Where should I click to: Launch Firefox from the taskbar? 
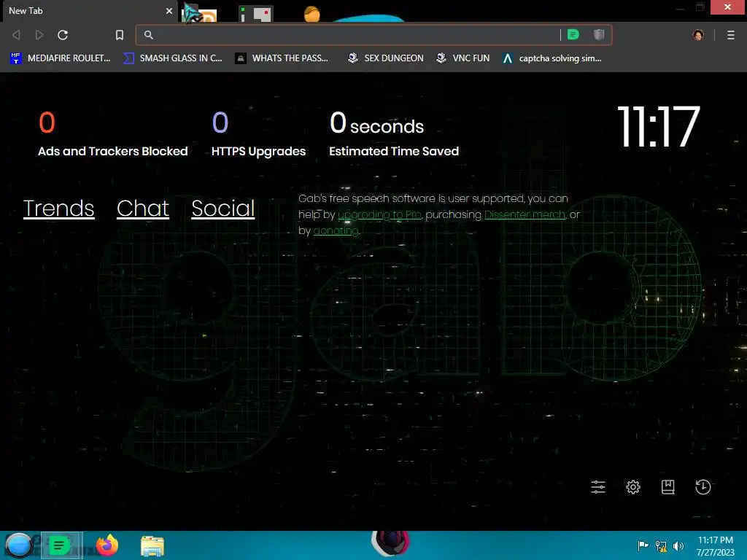(107, 545)
